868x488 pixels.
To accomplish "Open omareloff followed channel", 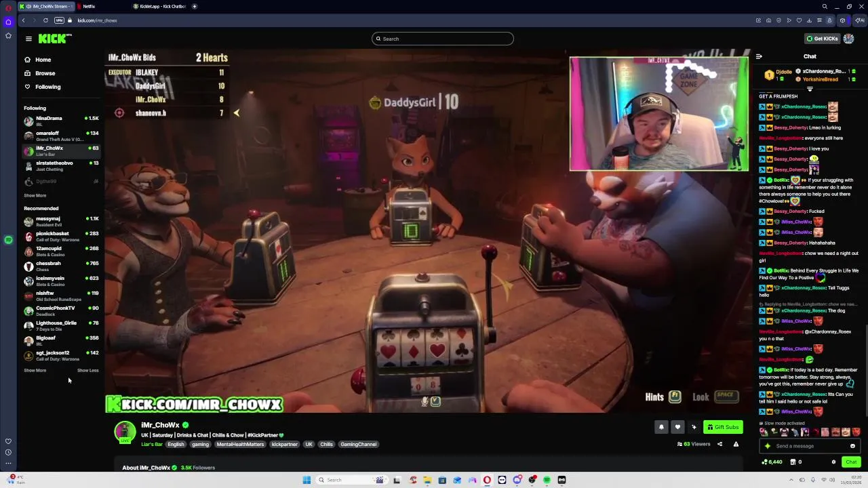I will coord(61,136).
